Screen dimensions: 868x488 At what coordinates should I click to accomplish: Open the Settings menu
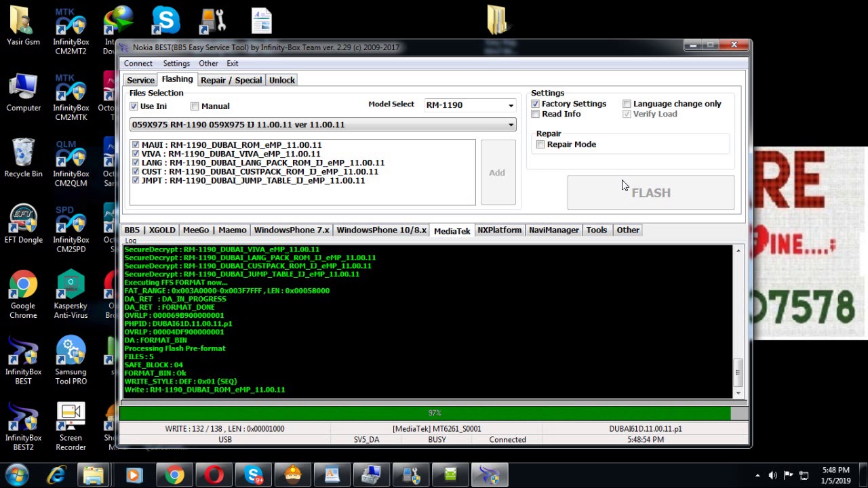point(176,64)
